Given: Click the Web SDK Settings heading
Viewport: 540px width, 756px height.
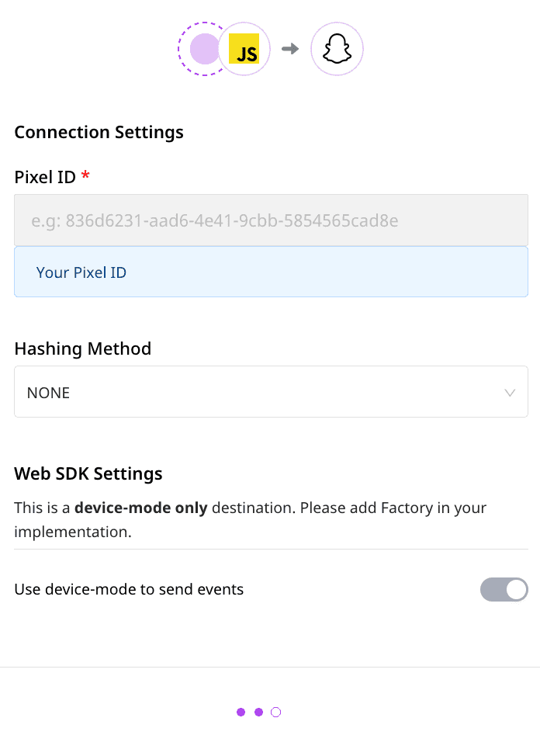Looking at the screenshot, I should (88, 473).
